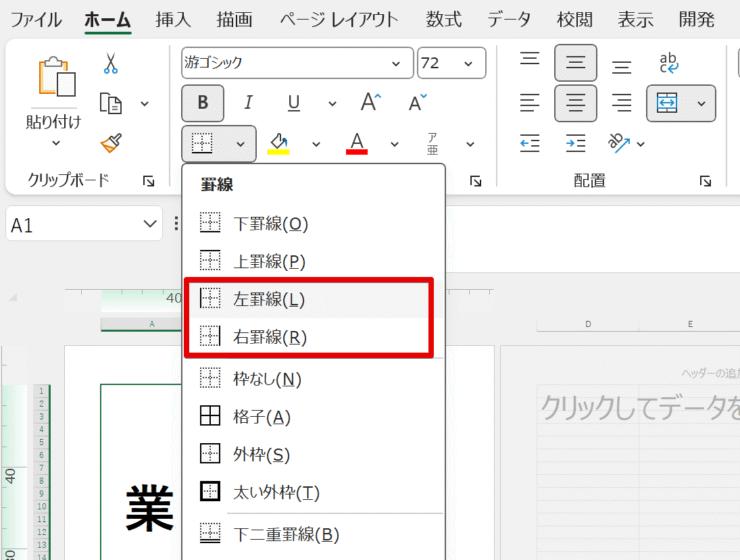Click the decrease indent icon

(x=530, y=143)
